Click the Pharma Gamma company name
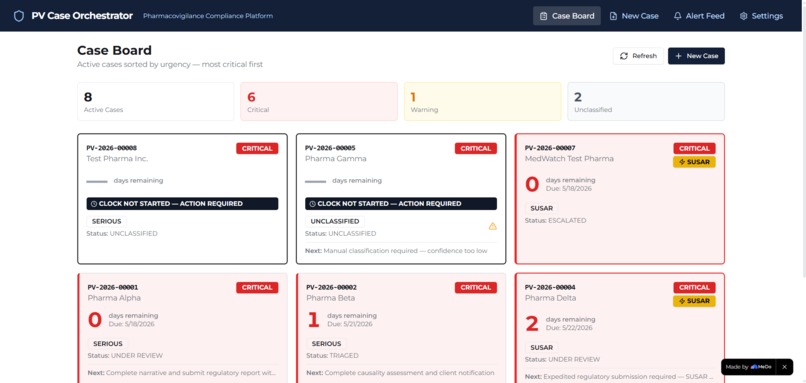This screenshot has height=383, width=806. point(336,159)
